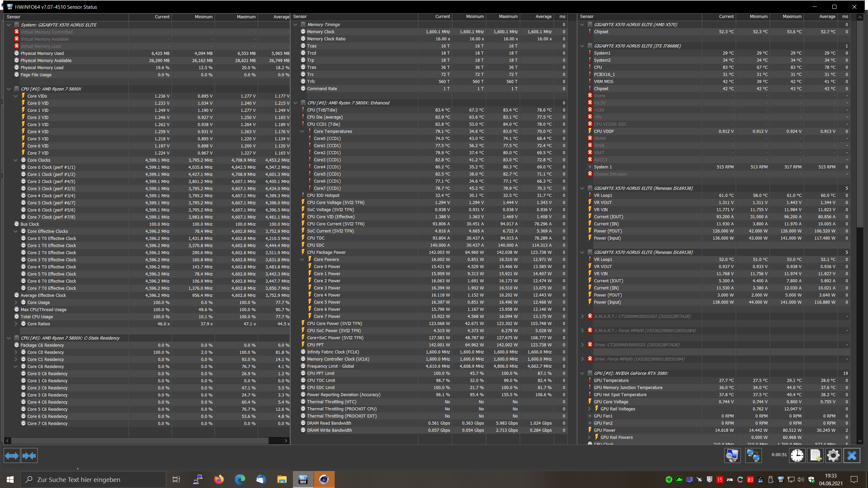Select Thermal Throttling (HTC) row
The height and width of the screenshot is (488, 868).
tap(429, 402)
